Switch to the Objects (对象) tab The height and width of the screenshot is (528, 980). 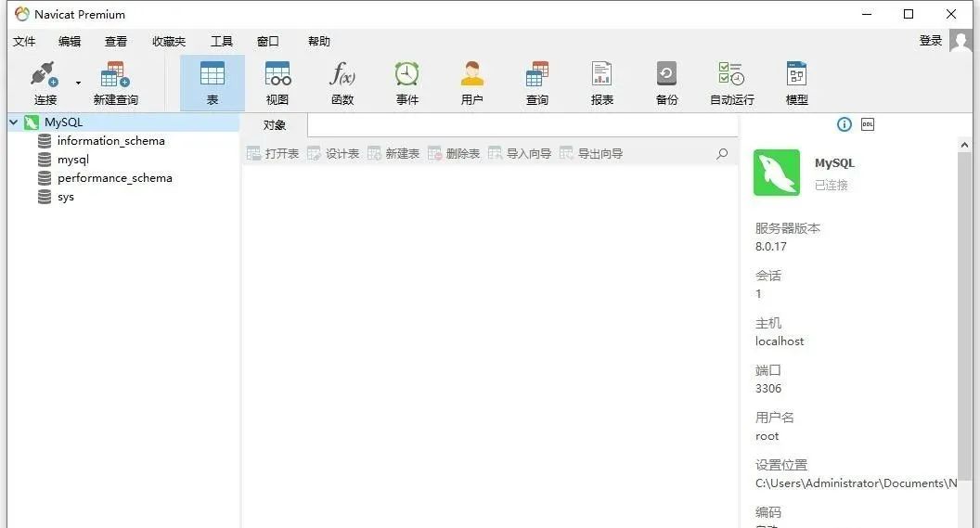click(x=275, y=125)
